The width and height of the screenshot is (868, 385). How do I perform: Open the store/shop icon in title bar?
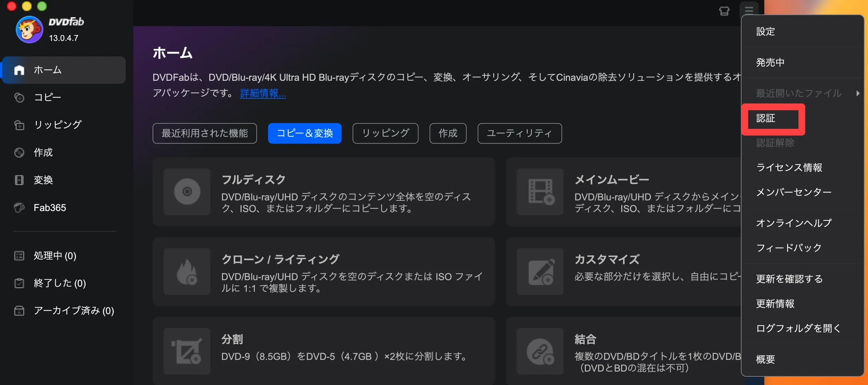[724, 11]
